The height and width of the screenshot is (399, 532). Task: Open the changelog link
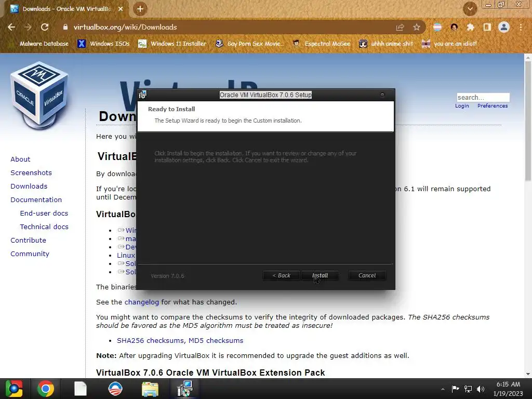click(141, 302)
